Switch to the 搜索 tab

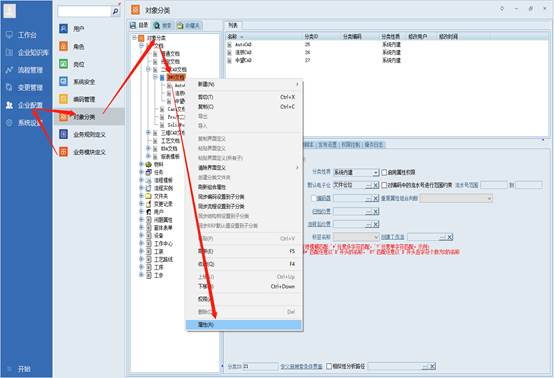pyautogui.click(x=163, y=25)
